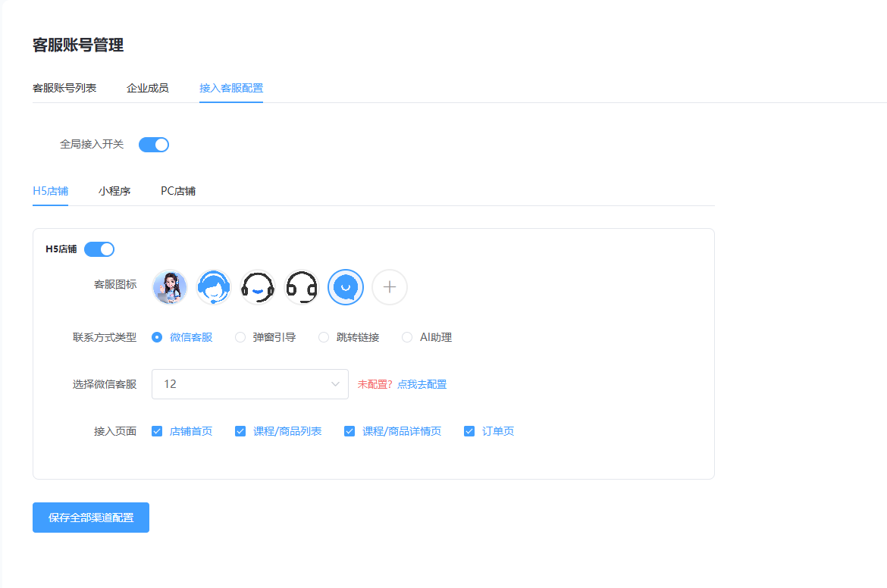Click the 接入页面 field label
The width and height of the screenshot is (887, 588).
[x=115, y=431]
